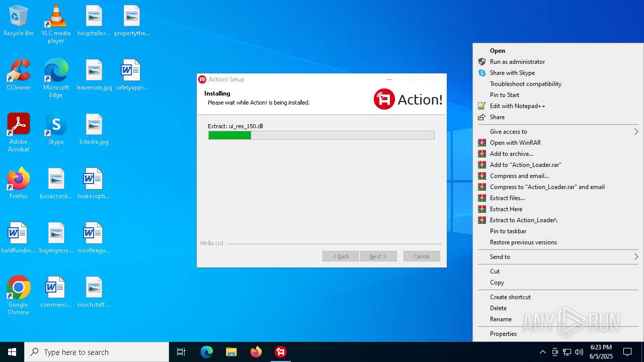Viewport: 644px width, 362px height.
Task: Choose Run as administrator
Action: click(x=557, y=61)
